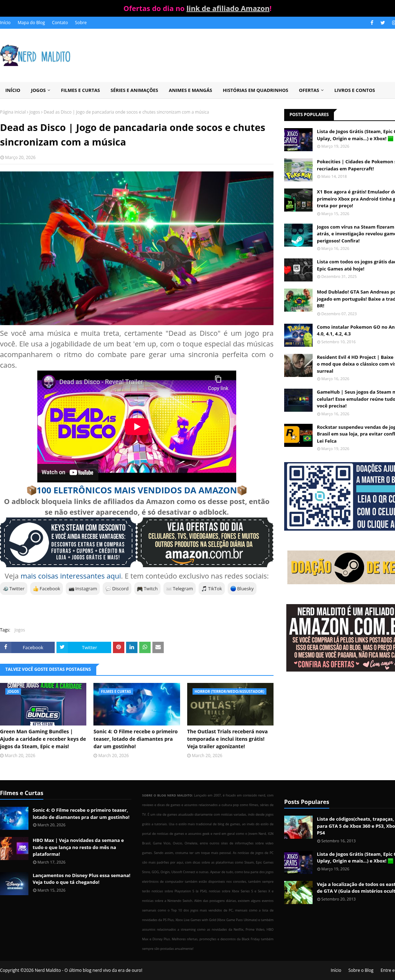Screen dimensions: 395x980
Task: Open the Instagram social pill link
Action: click(x=83, y=588)
